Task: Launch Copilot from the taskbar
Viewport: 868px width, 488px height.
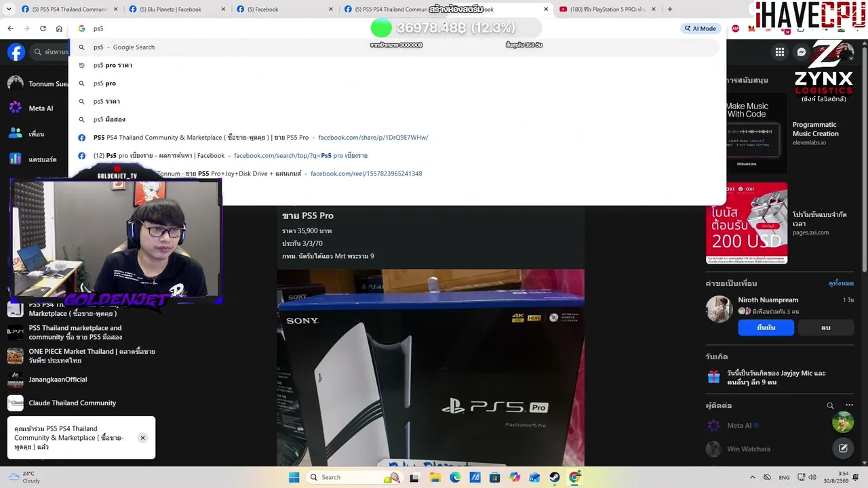Action: [x=515, y=477]
